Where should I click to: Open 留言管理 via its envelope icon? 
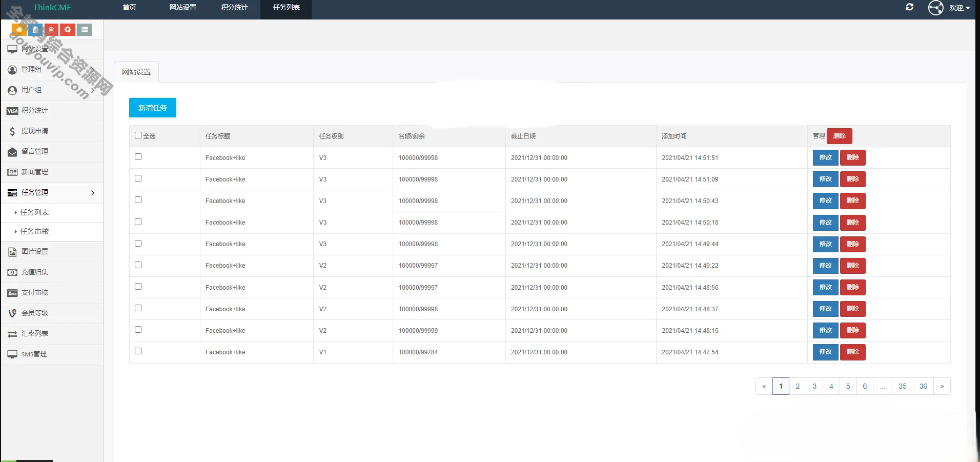12,152
